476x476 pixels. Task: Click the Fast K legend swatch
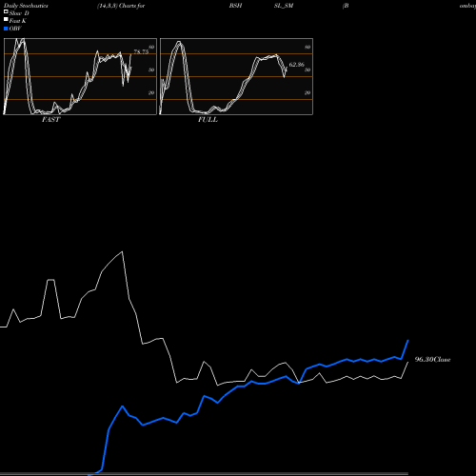(6, 20)
